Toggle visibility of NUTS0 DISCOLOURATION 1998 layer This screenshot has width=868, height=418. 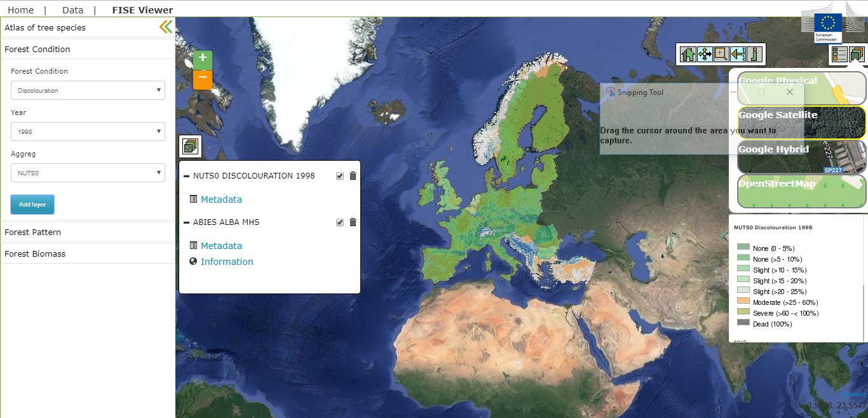coord(340,176)
